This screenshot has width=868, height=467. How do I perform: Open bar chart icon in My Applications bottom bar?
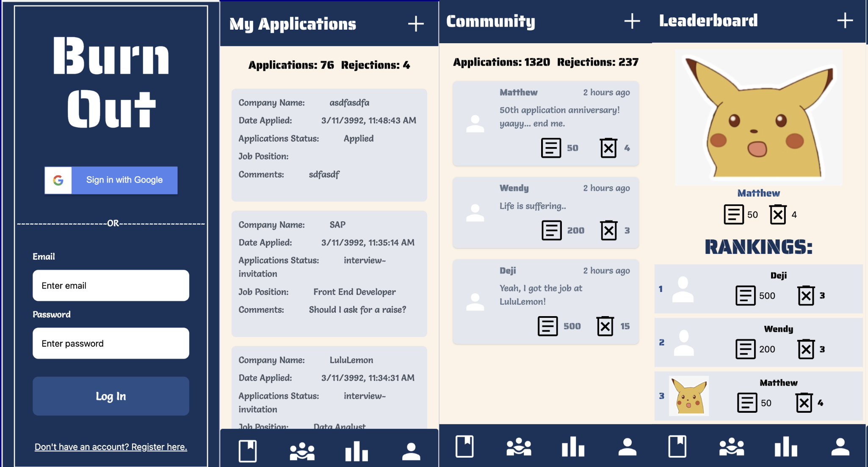pyautogui.click(x=357, y=451)
